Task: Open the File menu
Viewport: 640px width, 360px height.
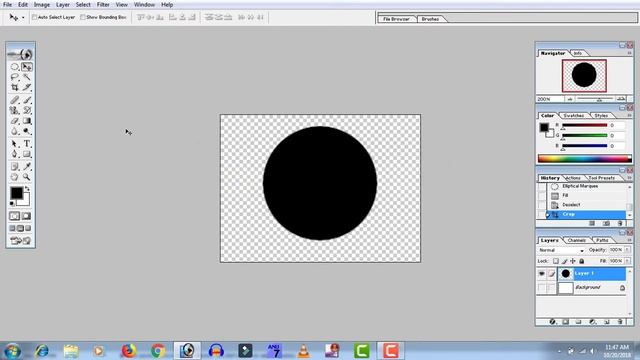Action: click(7, 4)
